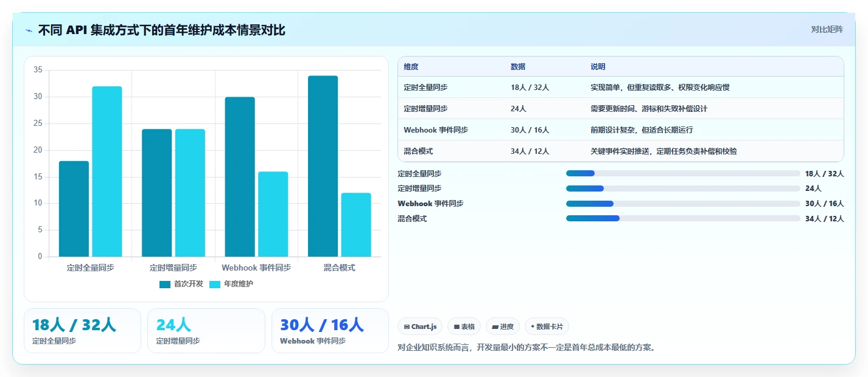Click the 首次开发 bar for 定时增量同步
The image size is (868, 377).
point(157,193)
